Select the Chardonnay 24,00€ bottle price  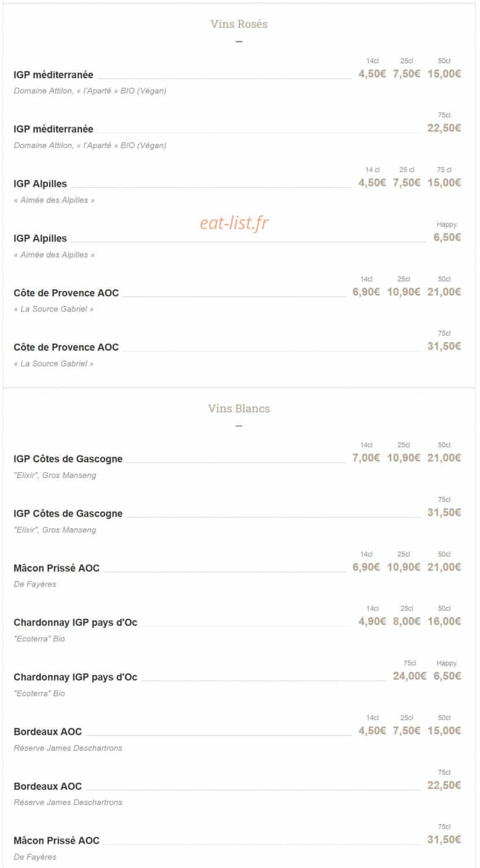coord(409,676)
